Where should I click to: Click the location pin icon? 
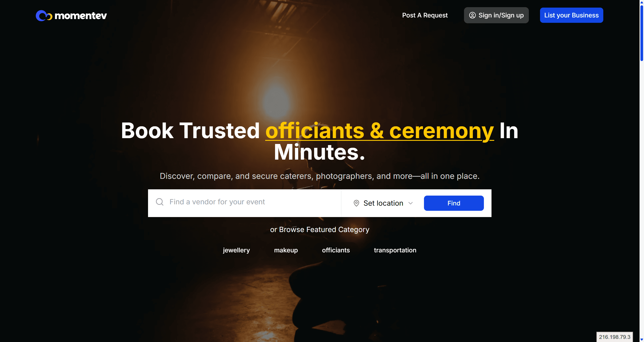[356, 203]
